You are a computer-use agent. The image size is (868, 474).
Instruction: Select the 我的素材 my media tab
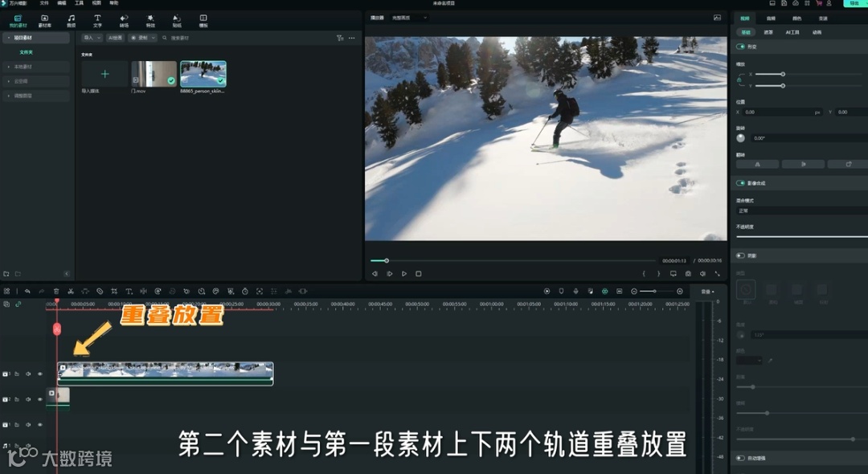tap(18, 21)
